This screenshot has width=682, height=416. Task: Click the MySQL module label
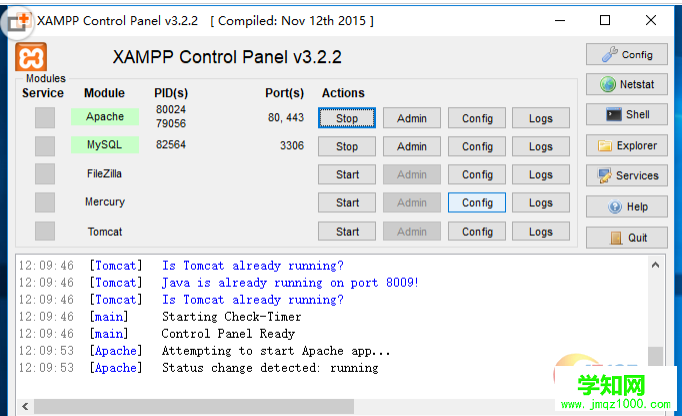click(x=105, y=144)
